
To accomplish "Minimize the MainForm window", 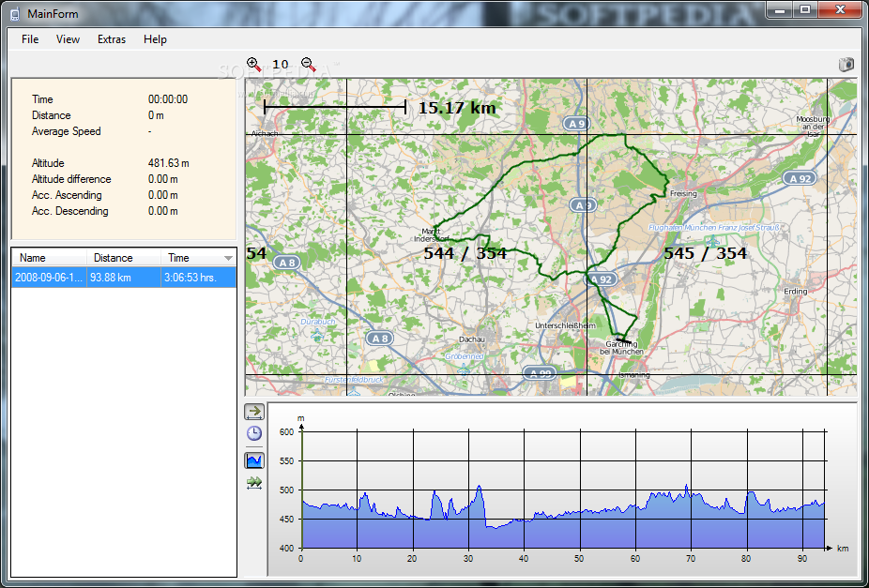I will (781, 8).
